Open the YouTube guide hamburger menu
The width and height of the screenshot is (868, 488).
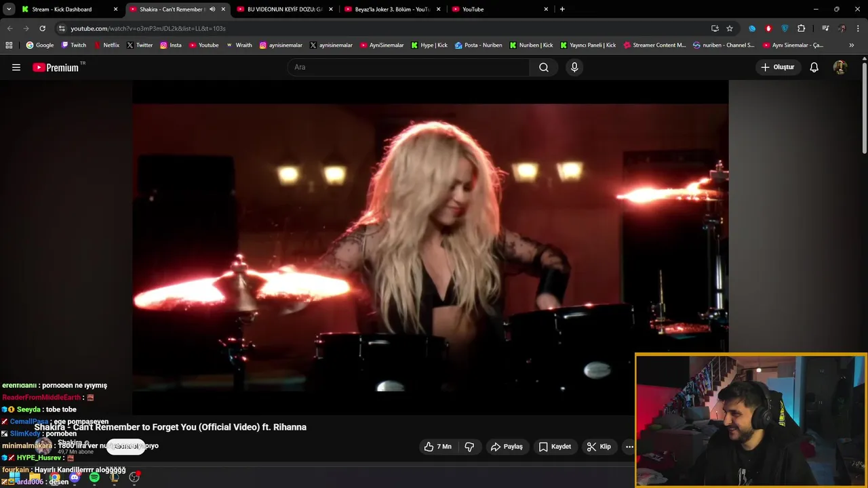pyautogui.click(x=16, y=67)
